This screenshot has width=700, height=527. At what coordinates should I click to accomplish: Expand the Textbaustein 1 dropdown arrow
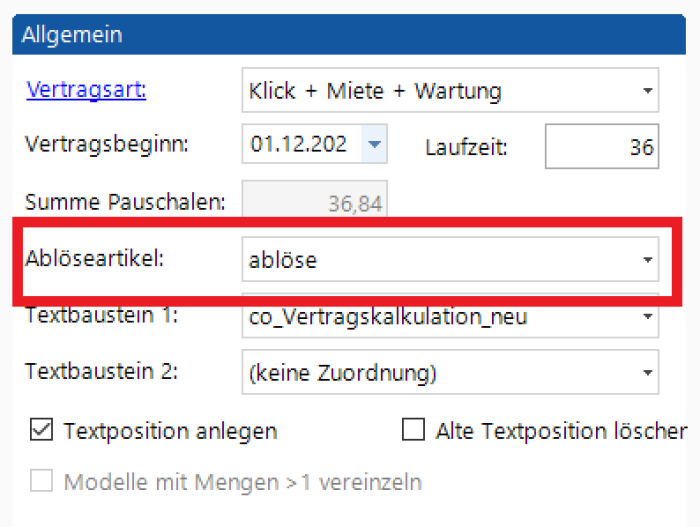pos(647,316)
